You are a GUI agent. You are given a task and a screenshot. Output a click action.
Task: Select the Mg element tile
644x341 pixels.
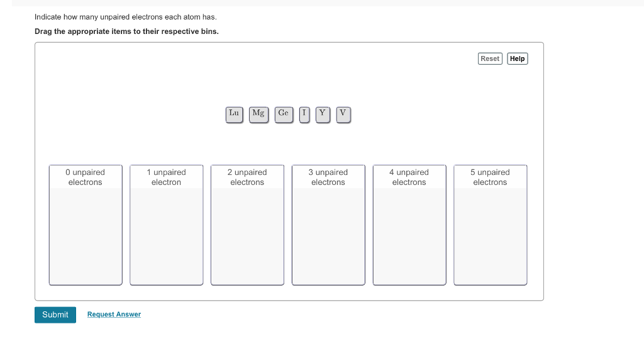click(x=258, y=114)
